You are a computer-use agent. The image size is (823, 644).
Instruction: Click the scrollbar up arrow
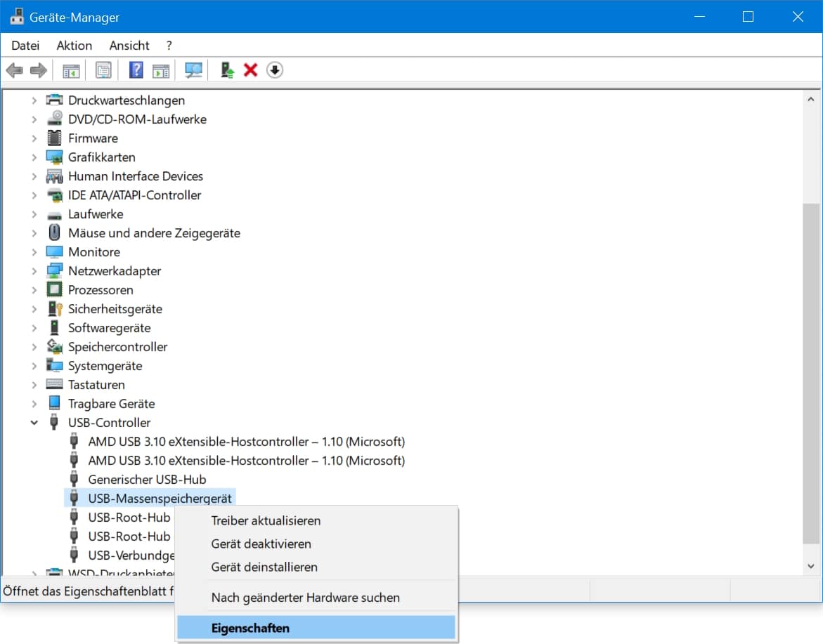[x=811, y=99]
